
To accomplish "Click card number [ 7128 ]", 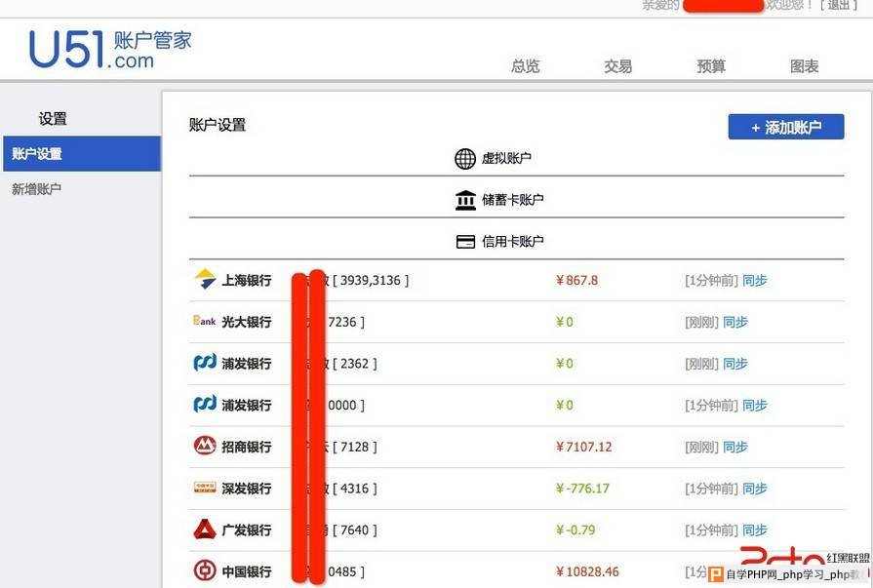I will click(x=355, y=447).
